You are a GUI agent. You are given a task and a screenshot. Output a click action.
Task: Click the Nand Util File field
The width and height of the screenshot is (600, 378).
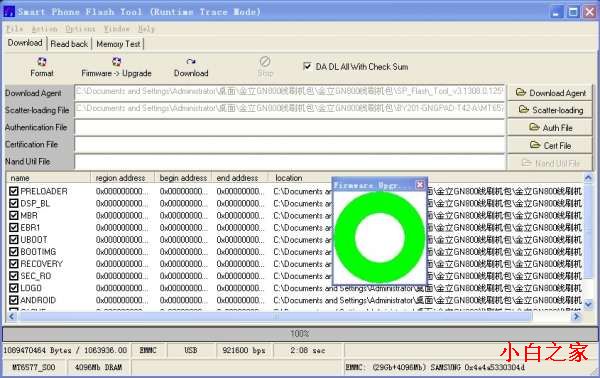[290, 162]
